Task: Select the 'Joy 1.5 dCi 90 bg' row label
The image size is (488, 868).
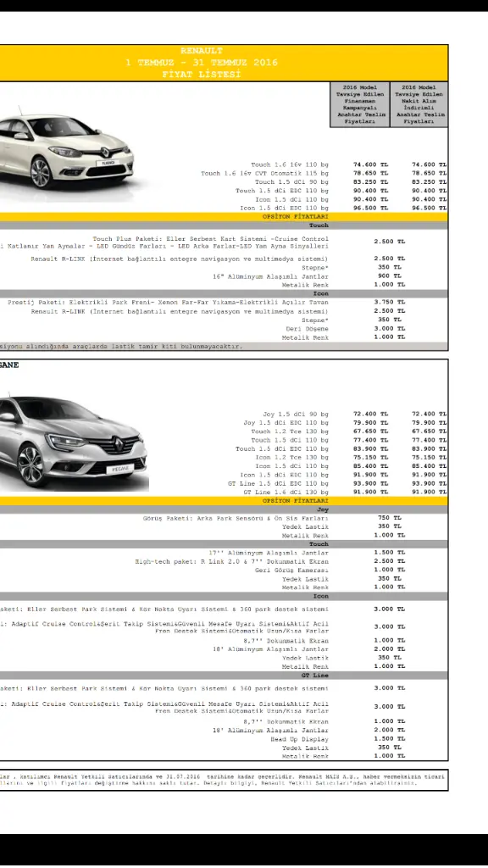Action: click(x=296, y=415)
